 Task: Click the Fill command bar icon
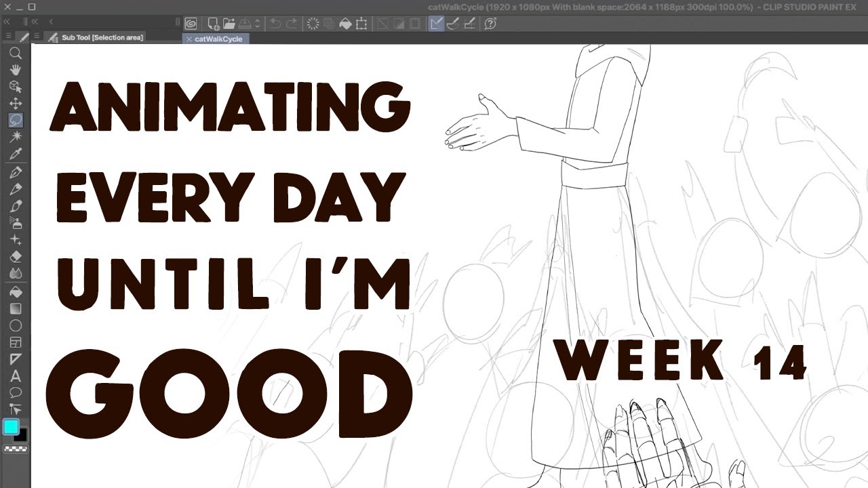pos(345,24)
